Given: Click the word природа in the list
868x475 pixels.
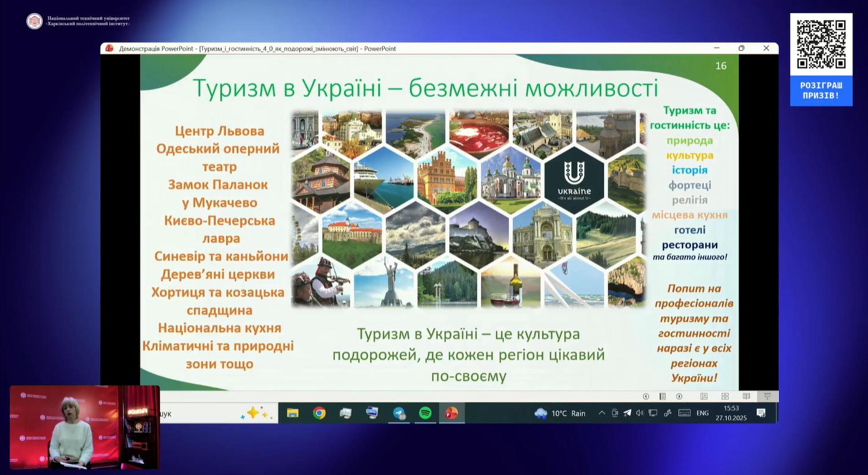Looking at the screenshot, I should click(690, 140).
